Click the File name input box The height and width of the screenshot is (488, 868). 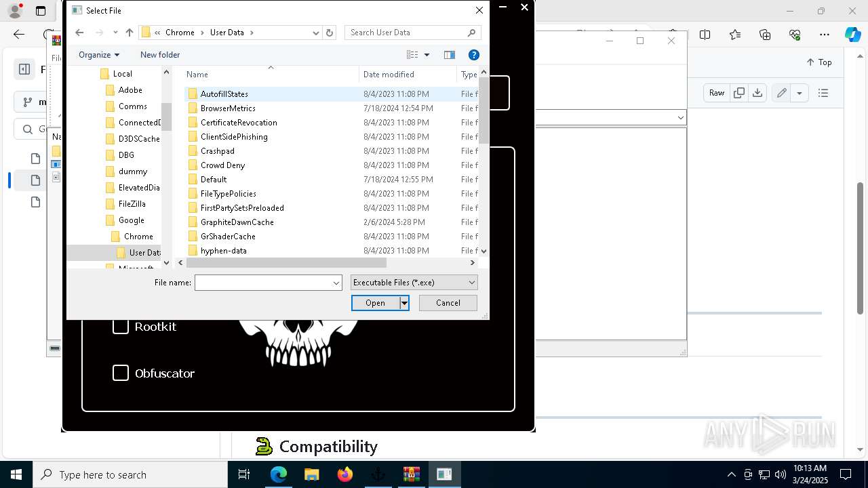click(263, 283)
